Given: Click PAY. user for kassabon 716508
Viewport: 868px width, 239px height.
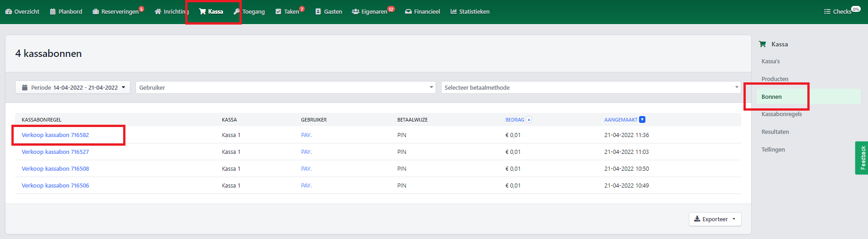Looking at the screenshot, I should [x=307, y=168].
